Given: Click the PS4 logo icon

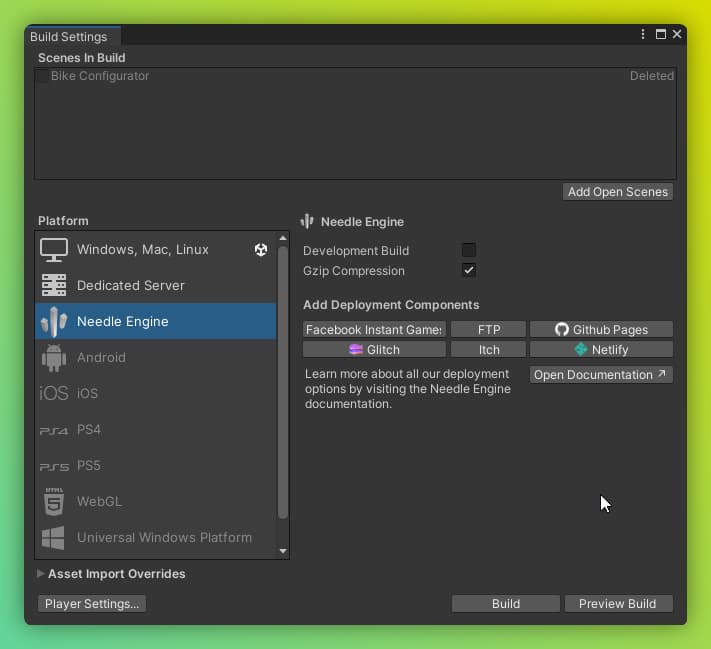Looking at the screenshot, I should click(54, 430).
